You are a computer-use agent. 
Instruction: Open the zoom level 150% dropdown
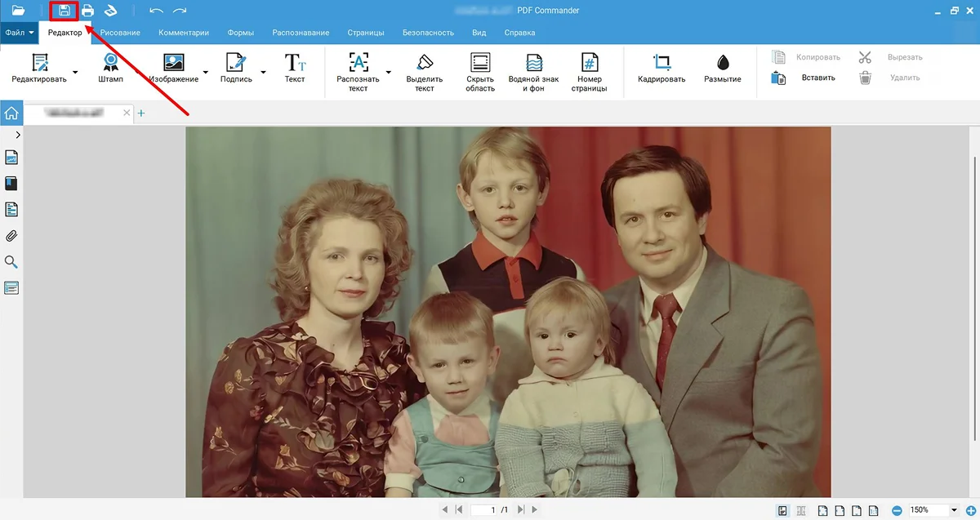[953, 510]
